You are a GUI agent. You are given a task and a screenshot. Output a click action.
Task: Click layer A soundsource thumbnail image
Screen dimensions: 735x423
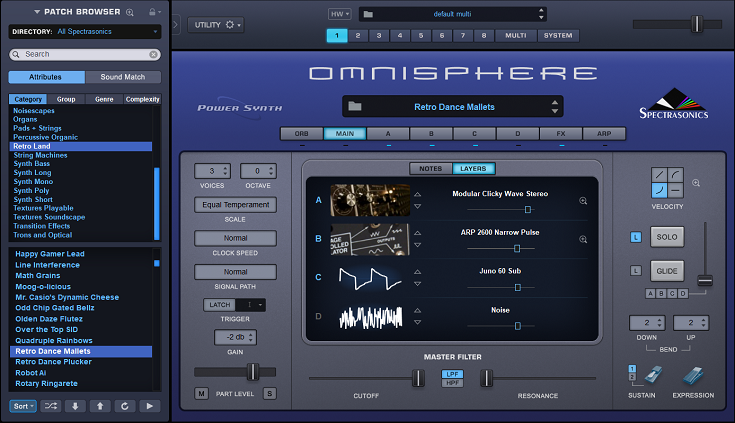point(370,200)
